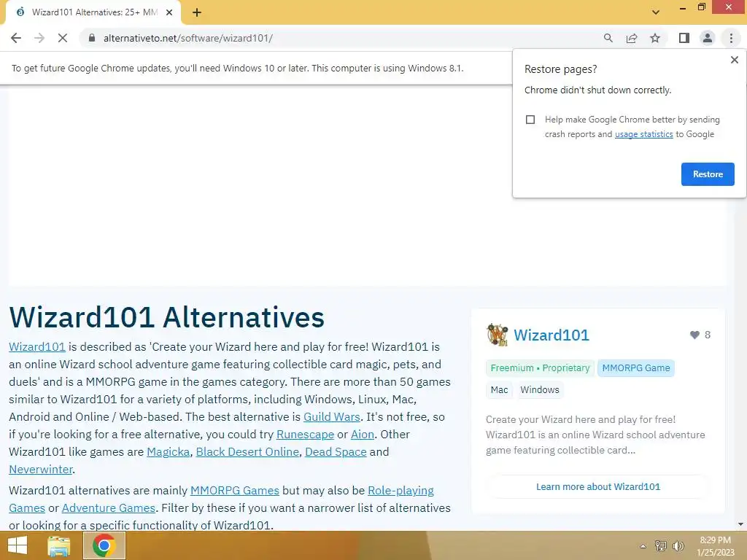Open the Windows Start button
This screenshot has width=747, height=560.
[x=18, y=545]
